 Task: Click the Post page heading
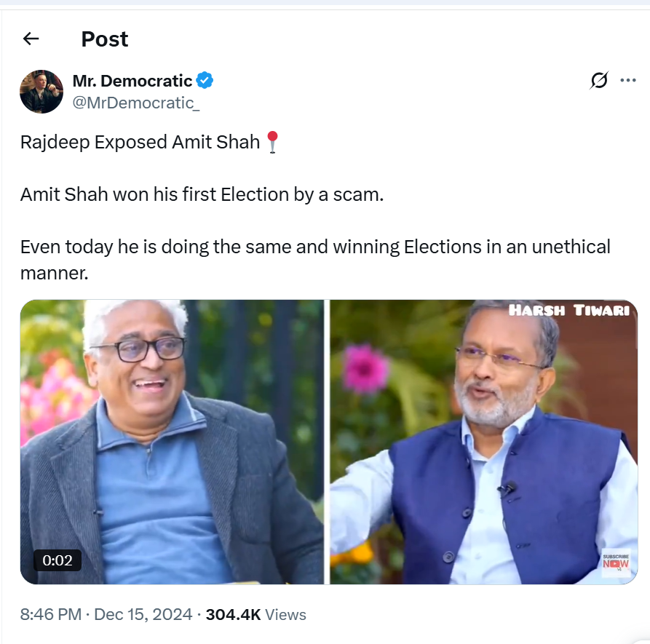tap(105, 39)
